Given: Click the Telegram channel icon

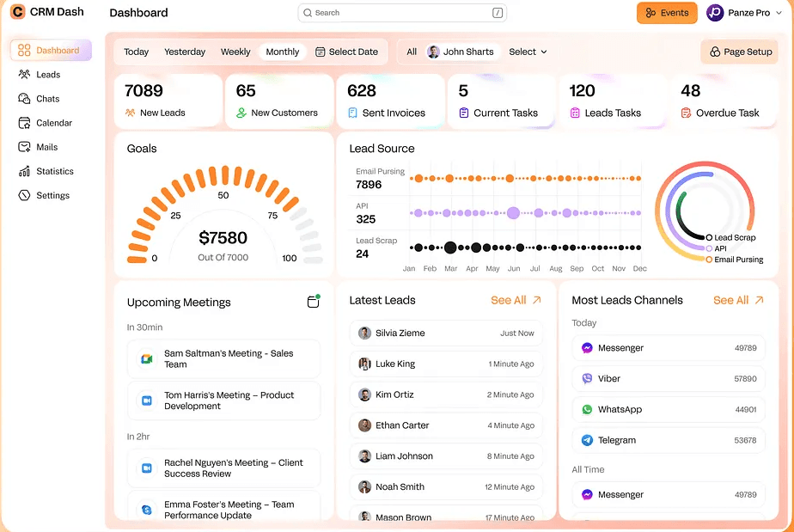Looking at the screenshot, I should pos(587,440).
